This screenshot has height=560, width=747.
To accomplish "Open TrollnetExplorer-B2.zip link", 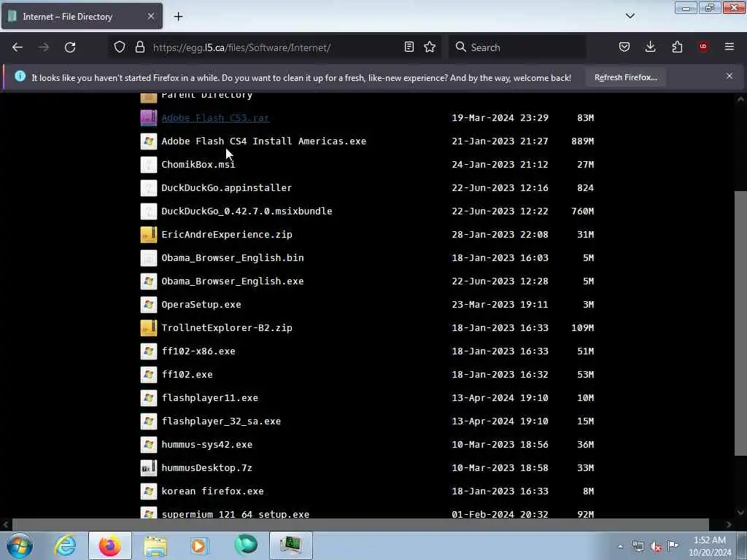I will pos(227,327).
